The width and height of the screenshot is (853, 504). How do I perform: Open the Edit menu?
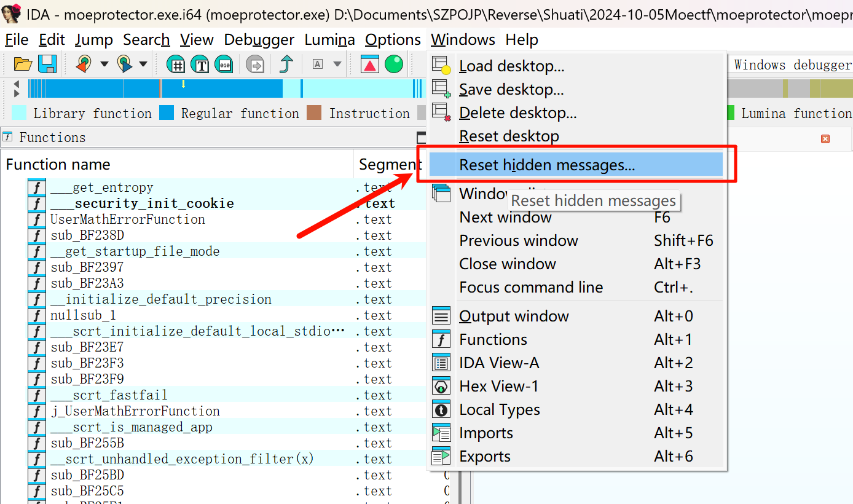pyautogui.click(x=52, y=40)
